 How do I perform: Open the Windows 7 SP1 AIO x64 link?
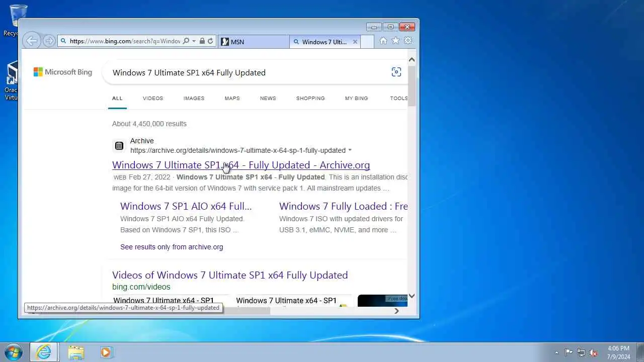(186, 206)
